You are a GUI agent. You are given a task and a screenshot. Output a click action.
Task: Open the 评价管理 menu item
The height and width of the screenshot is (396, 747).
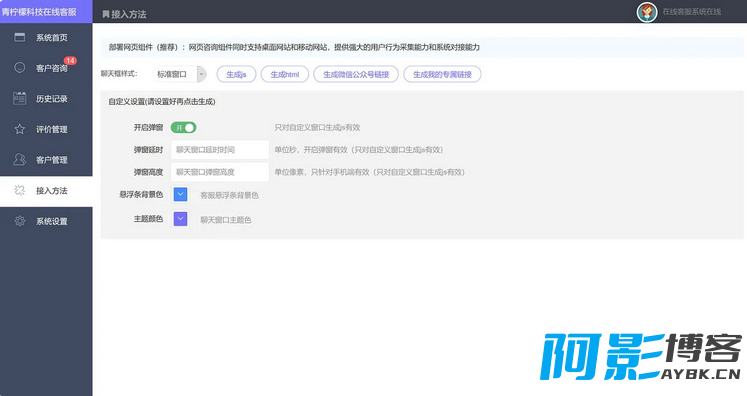[46, 129]
